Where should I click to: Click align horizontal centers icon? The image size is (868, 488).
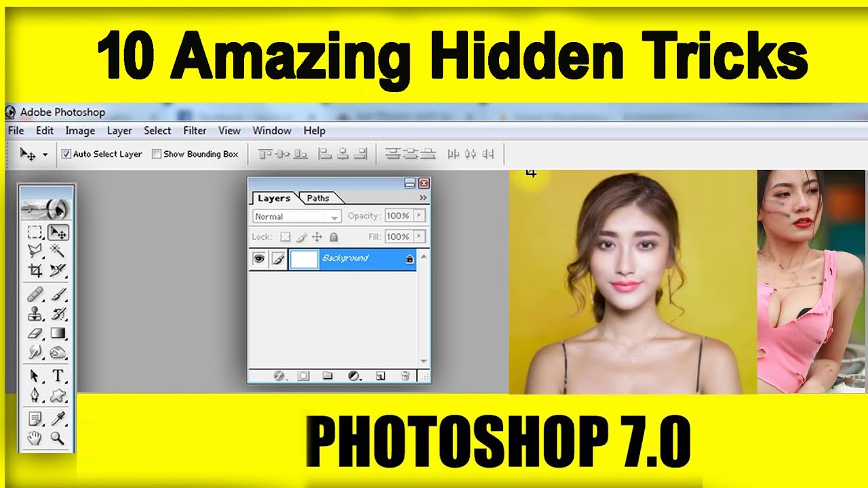[343, 154]
